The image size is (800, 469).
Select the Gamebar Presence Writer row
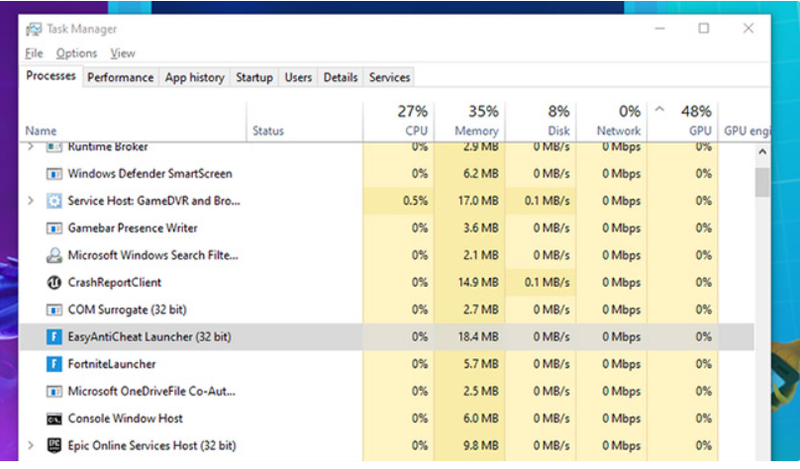[386, 228]
